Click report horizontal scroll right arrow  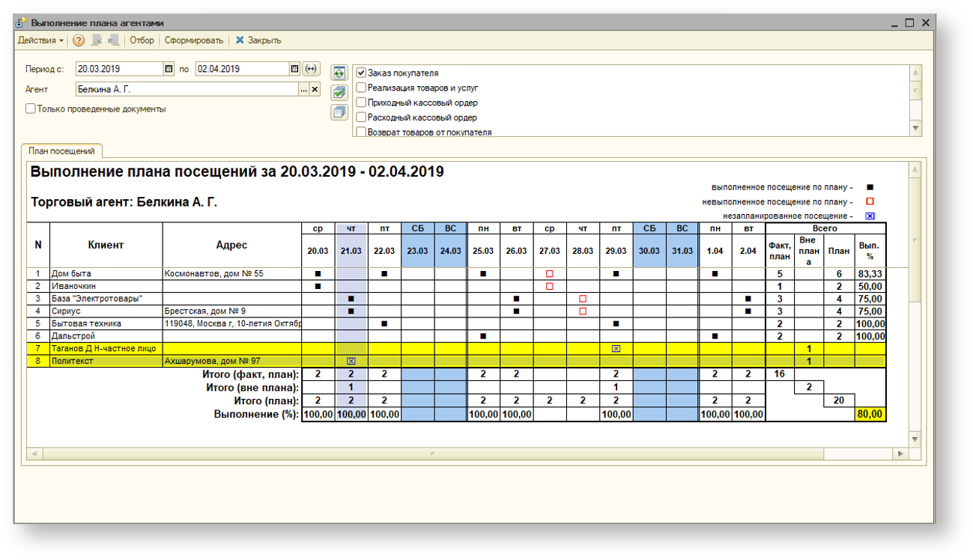click(x=900, y=454)
